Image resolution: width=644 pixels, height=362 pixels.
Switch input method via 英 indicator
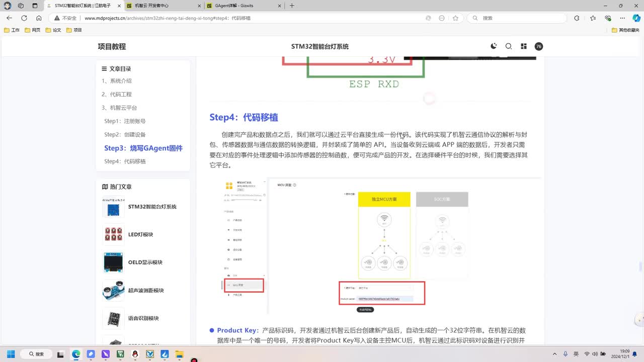(x=576, y=354)
